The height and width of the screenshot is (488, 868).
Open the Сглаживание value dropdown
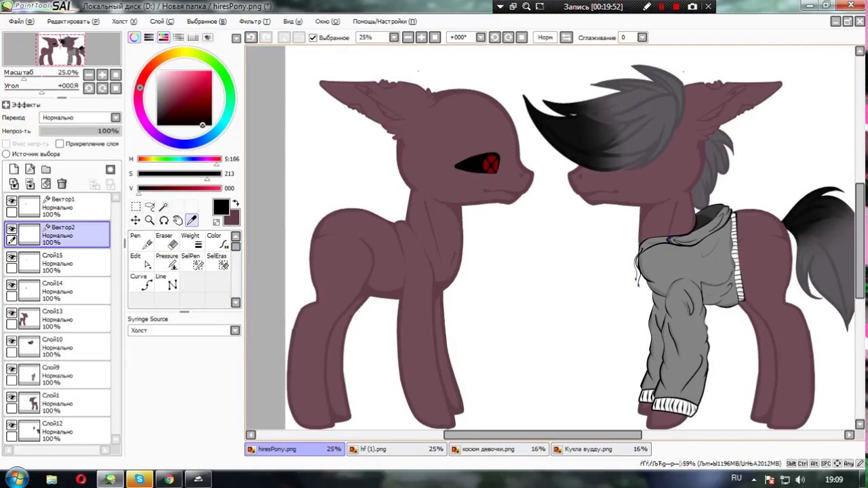[642, 37]
